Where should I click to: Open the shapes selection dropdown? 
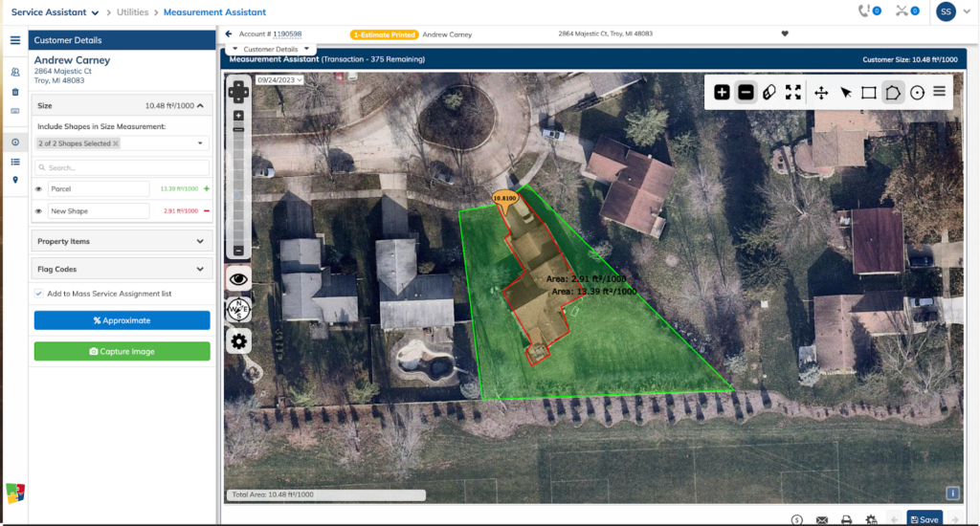click(200, 143)
